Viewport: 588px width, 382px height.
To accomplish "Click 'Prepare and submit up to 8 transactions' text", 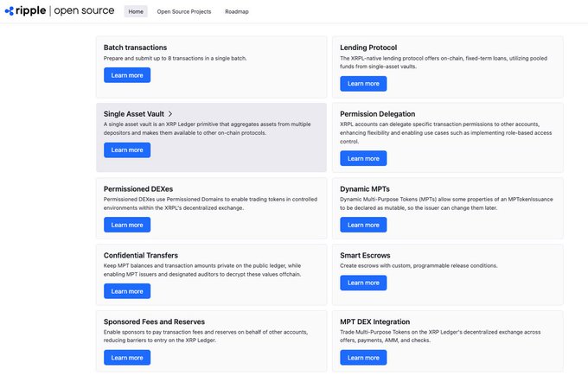I will [x=176, y=59].
